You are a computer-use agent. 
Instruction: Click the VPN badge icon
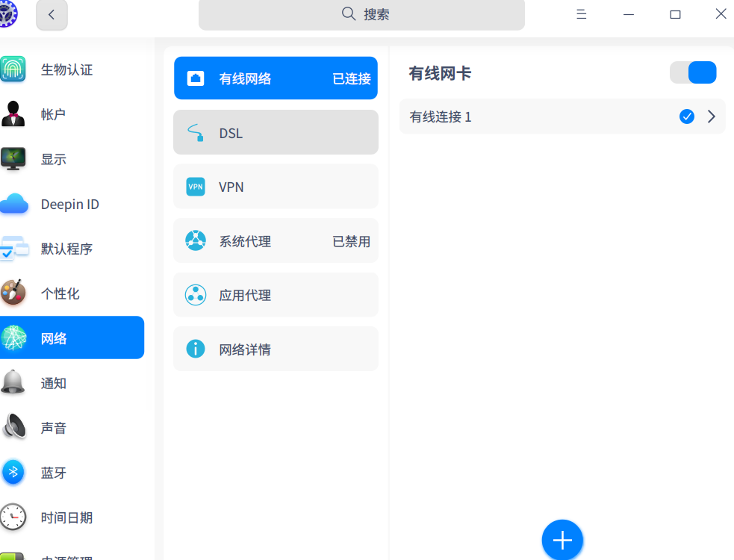pyautogui.click(x=196, y=187)
